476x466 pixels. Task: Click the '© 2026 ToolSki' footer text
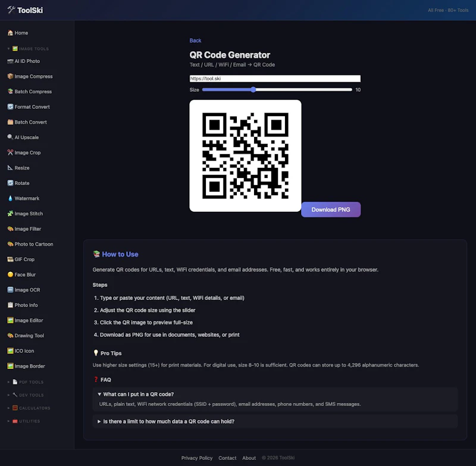pyautogui.click(x=278, y=458)
